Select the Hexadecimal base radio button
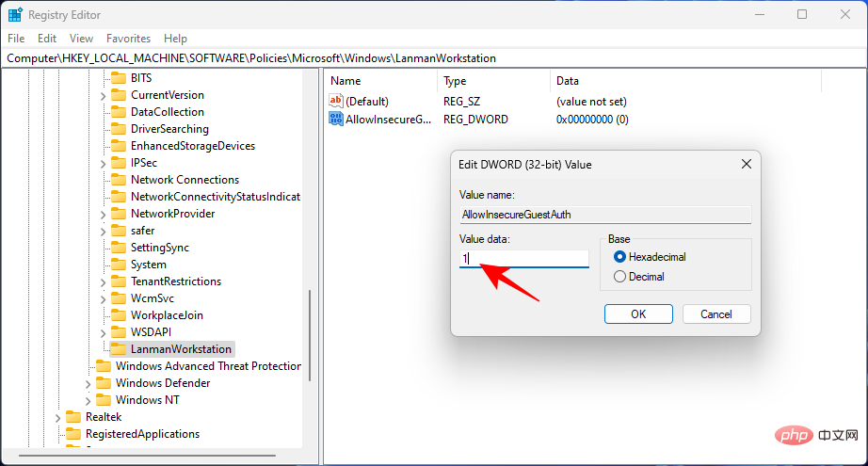The width and height of the screenshot is (868, 466). [619, 257]
